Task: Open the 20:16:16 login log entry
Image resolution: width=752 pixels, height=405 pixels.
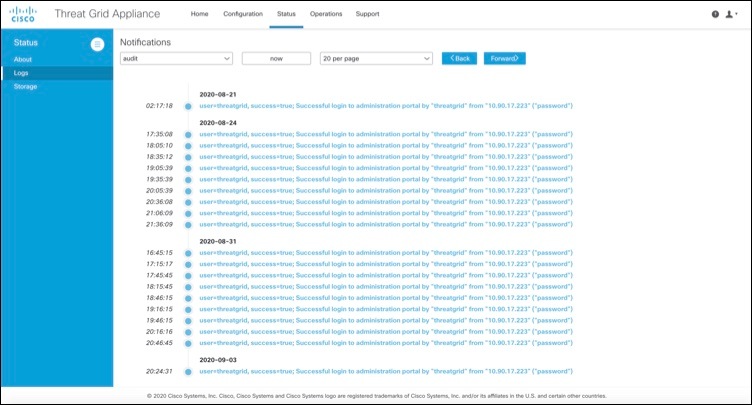Action: [386, 332]
